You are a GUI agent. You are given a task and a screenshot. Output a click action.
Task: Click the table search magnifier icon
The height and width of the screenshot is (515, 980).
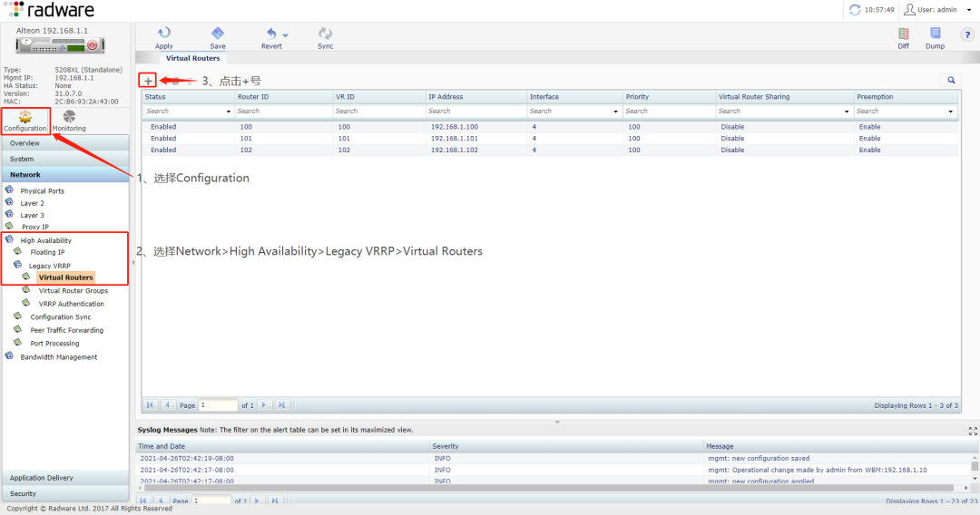(951, 80)
